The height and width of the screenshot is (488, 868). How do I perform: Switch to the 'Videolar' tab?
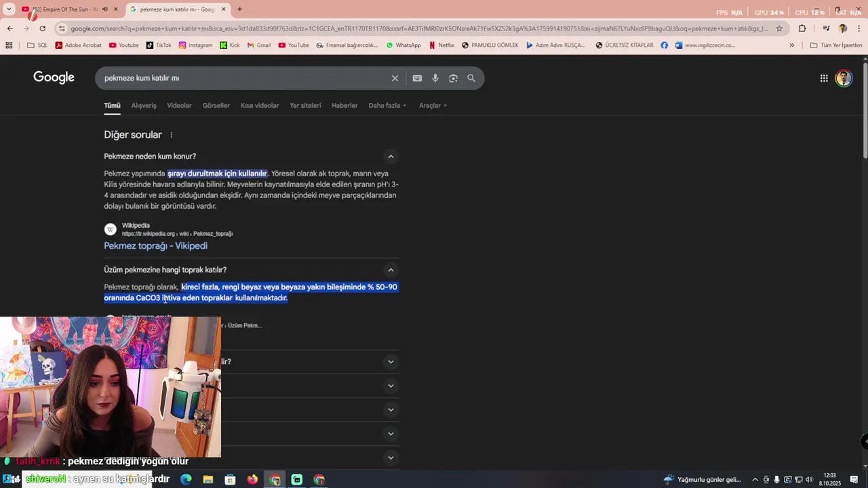pos(179,106)
